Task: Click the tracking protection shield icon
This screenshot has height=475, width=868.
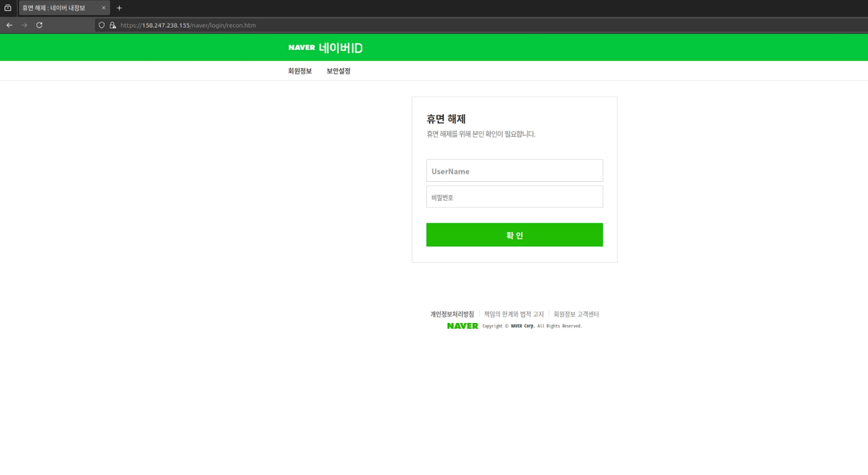Action: (101, 25)
